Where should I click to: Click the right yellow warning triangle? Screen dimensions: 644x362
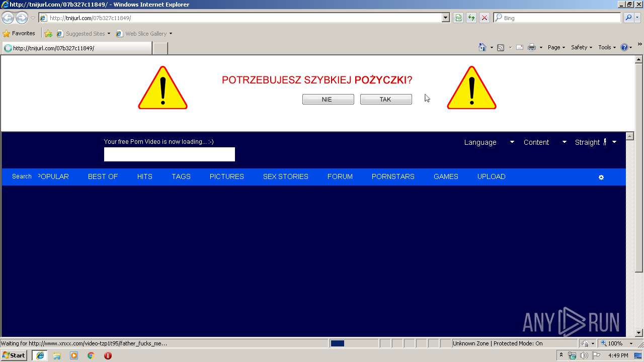point(471,88)
